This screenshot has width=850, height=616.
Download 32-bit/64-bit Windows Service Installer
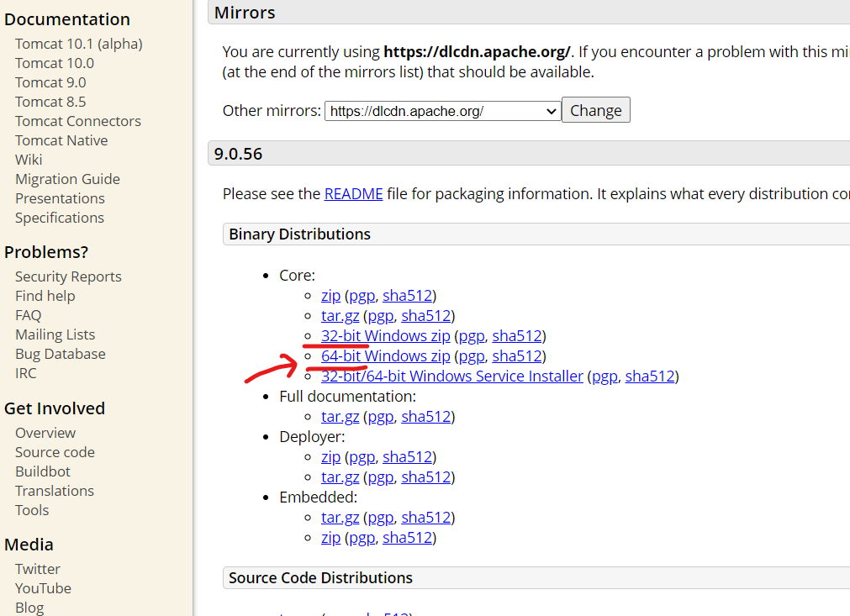click(452, 376)
